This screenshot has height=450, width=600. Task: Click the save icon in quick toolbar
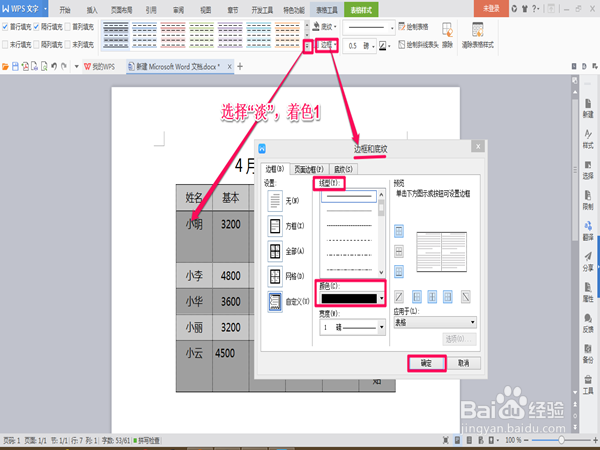coord(15,67)
